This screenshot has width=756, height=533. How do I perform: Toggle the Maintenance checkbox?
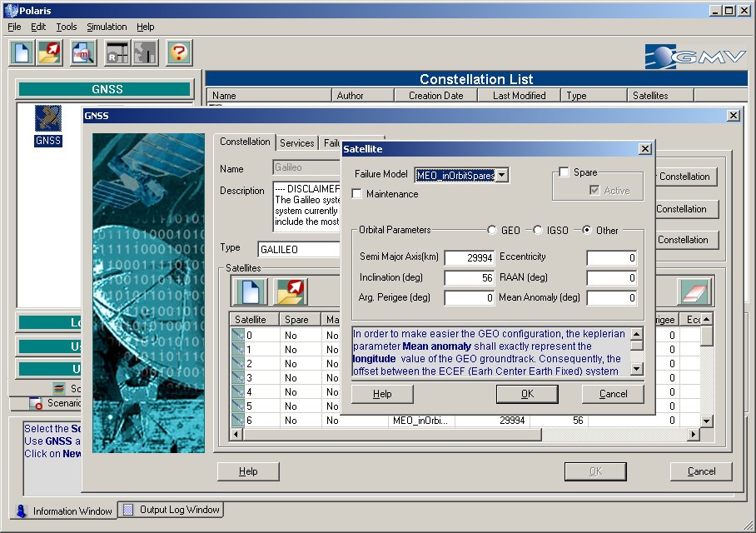pyautogui.click(x=357, y=194)
